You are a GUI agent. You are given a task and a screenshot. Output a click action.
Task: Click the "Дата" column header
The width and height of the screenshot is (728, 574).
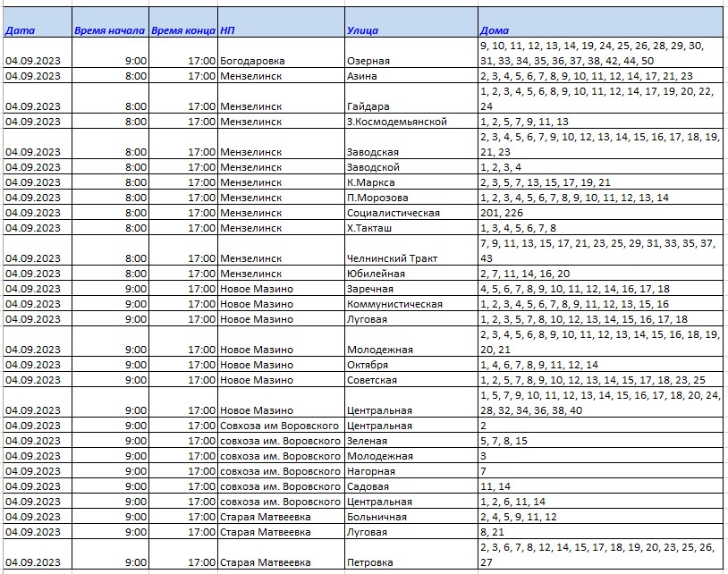coord(21,30)
